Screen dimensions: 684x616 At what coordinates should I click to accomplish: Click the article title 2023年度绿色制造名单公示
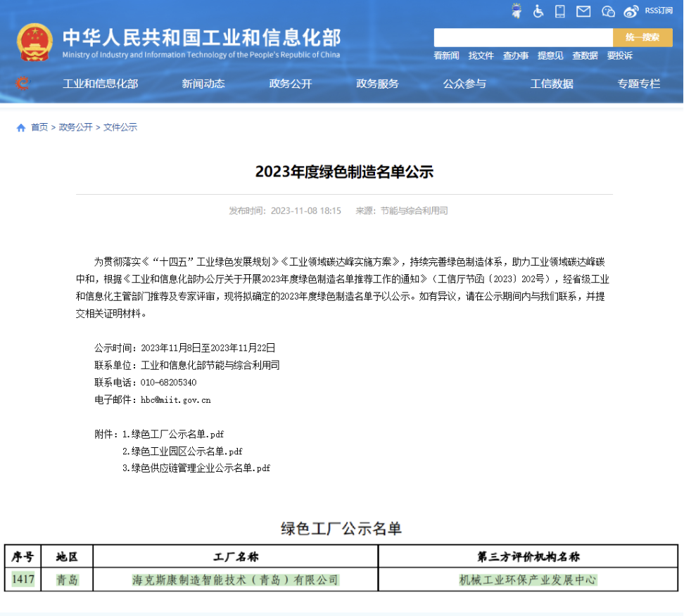click(x=344, y=172)
